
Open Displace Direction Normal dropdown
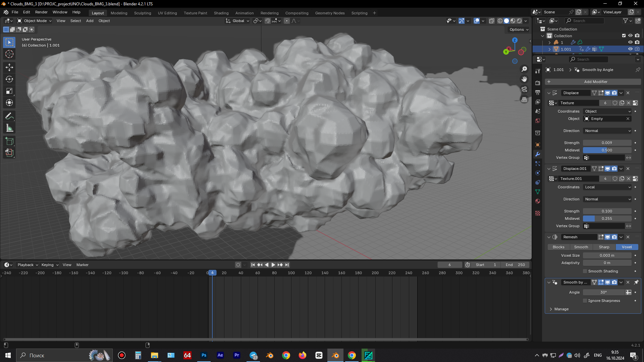(x=607, y=131)
